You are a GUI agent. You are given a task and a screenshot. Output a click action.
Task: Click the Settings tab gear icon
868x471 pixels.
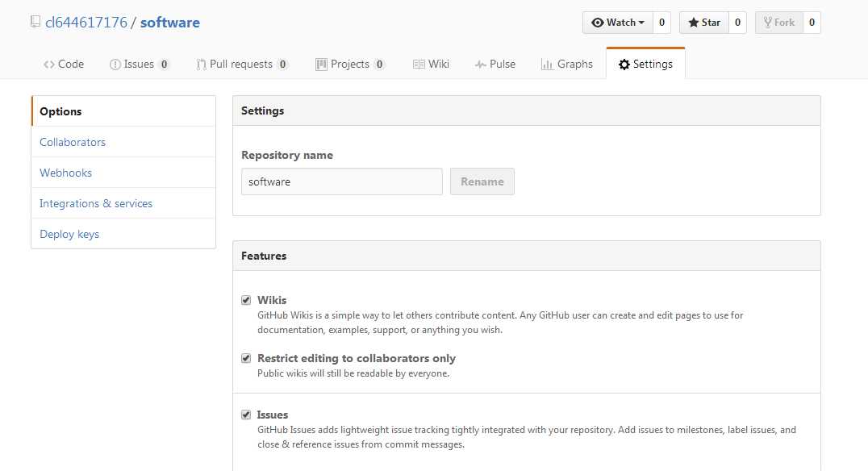click(x=624, y=65)
